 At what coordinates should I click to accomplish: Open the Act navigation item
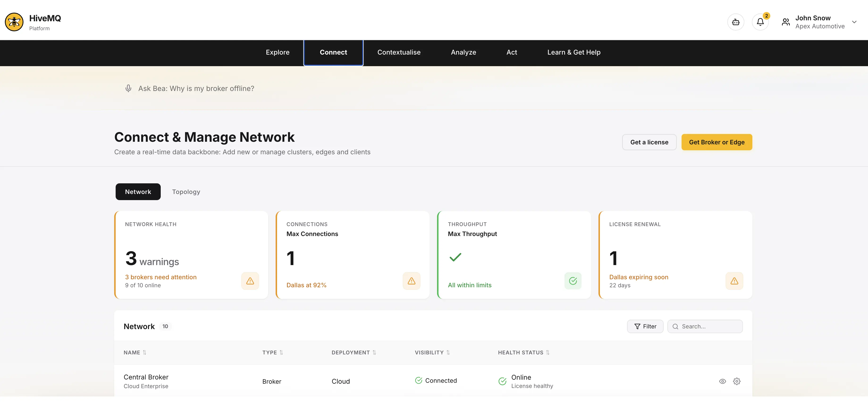511,52
